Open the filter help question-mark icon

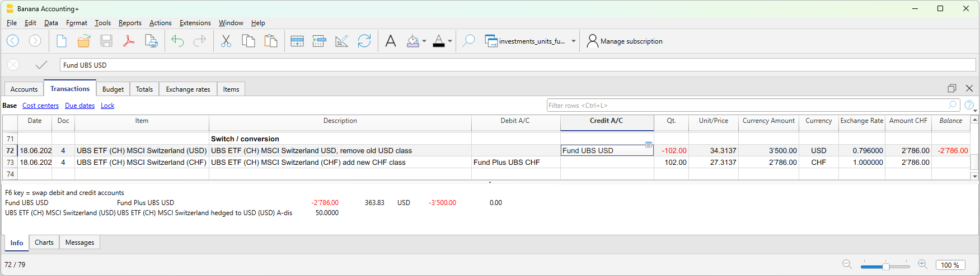[969, 105]
